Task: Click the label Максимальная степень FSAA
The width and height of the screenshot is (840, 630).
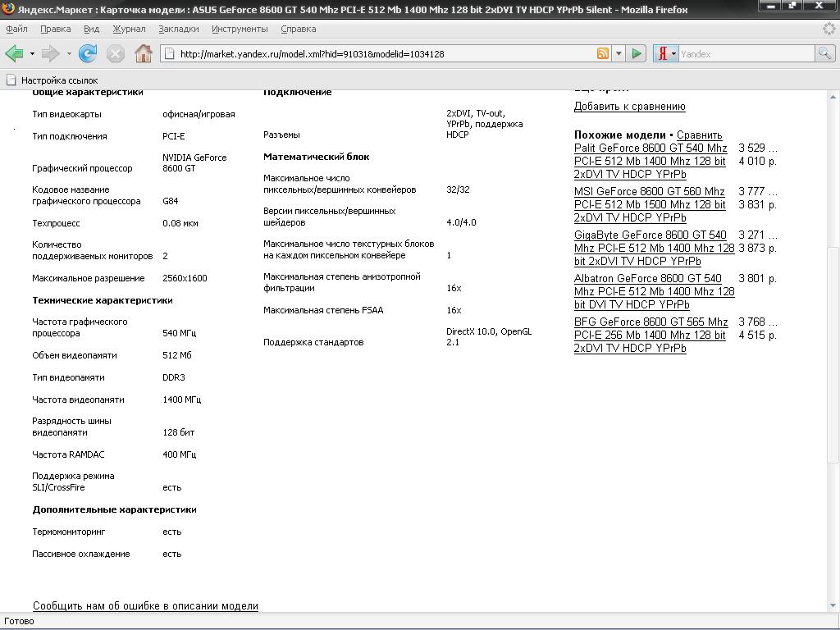Action: click(x=323, y=309)
